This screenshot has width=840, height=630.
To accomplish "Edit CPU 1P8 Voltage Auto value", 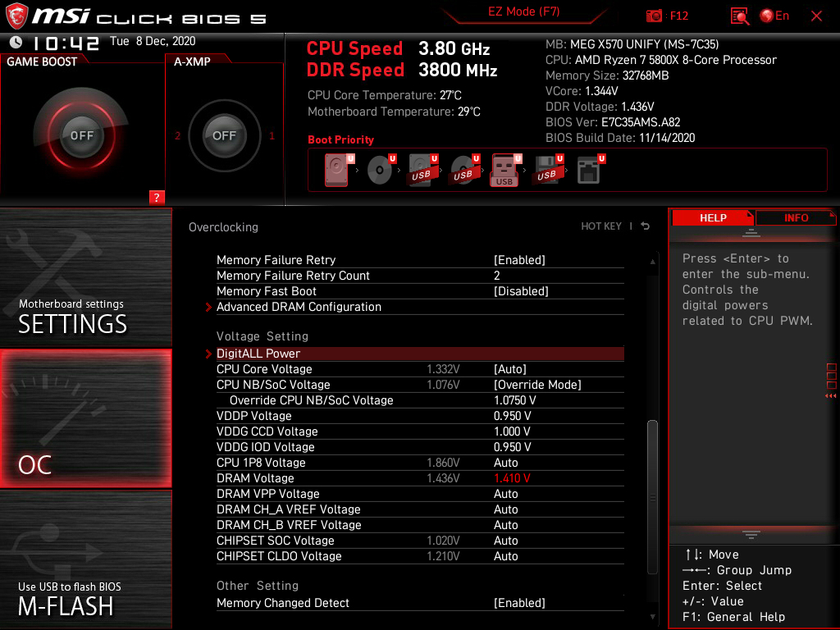I will click(x=505, y=463).
